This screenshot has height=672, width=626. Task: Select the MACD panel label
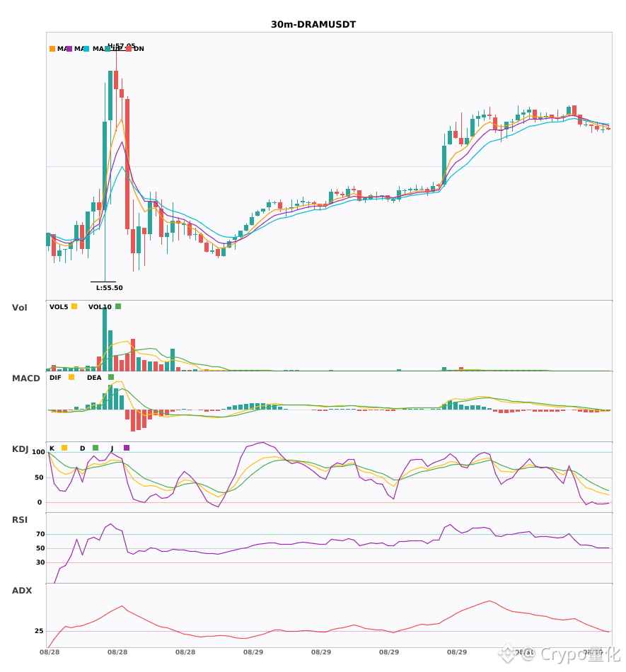tap(25, 378)
